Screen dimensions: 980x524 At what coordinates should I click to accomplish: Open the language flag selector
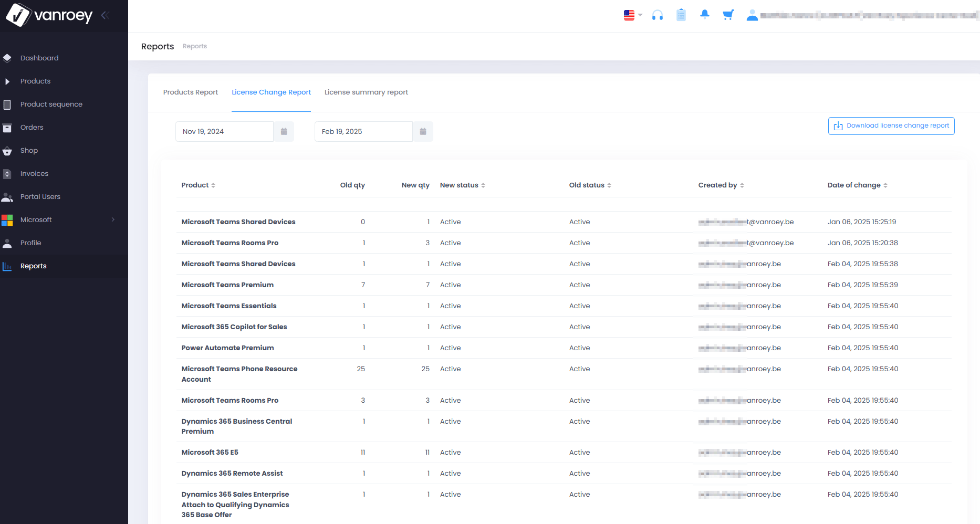coord(633,15)
